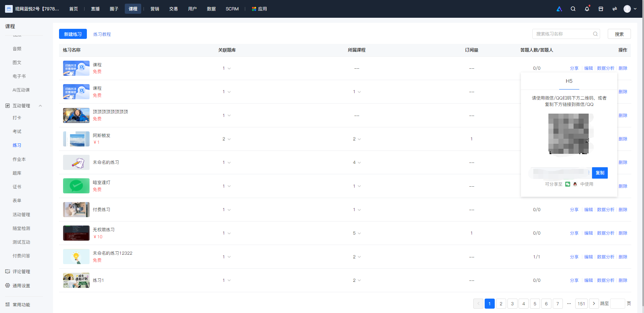Image resolution: width=644 pixels, height=313 pixels.
Task: Go to page 3 in pagination
Action: coord(512,304)
